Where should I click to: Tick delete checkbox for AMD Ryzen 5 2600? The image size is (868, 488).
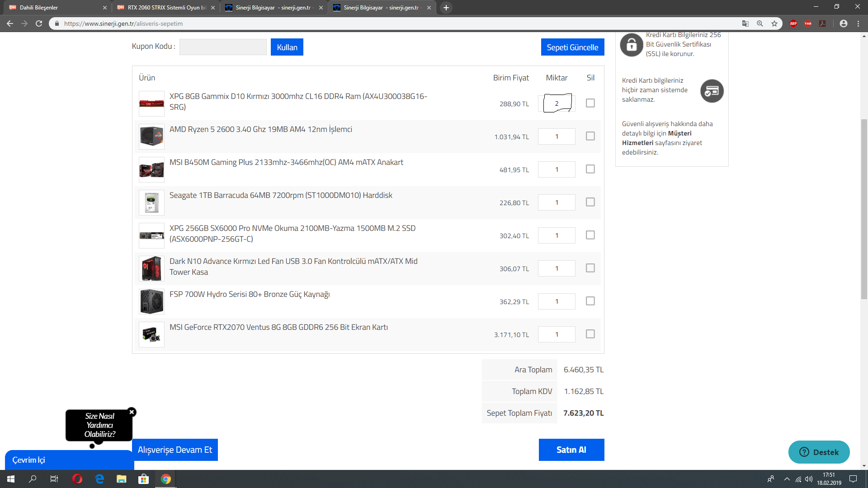tap(590, 136)
